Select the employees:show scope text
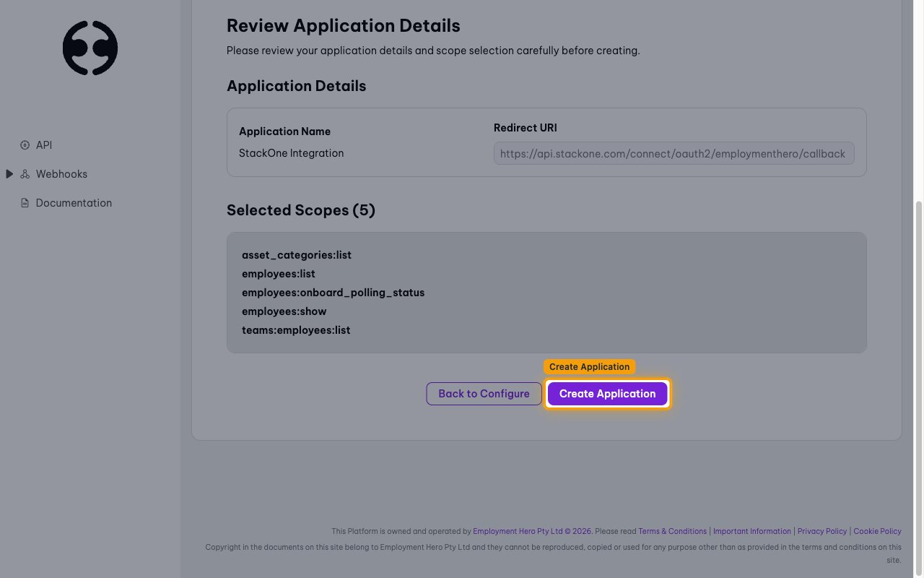 [284, 311]
